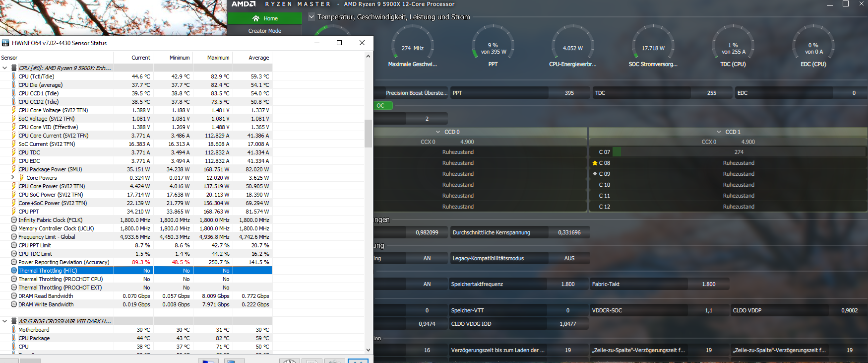Click bolt icon for CPU Core Voltage
The image size is (868, 363).
pos(13,110)
